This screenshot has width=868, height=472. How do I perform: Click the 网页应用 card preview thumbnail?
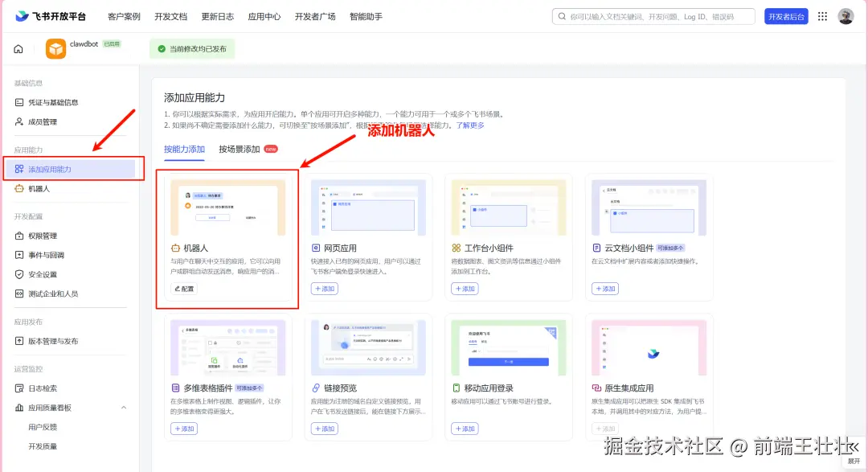[x=368, y=207]
